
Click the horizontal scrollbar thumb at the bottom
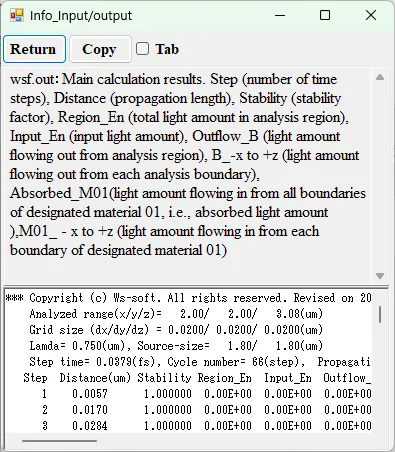pyautogui.click(x=60, y=441)
